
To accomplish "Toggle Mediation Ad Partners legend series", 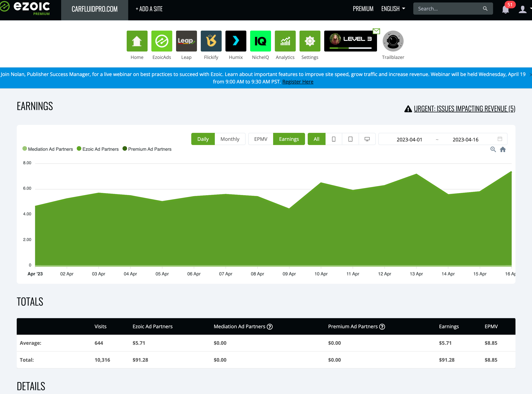I will pos(48,149).
